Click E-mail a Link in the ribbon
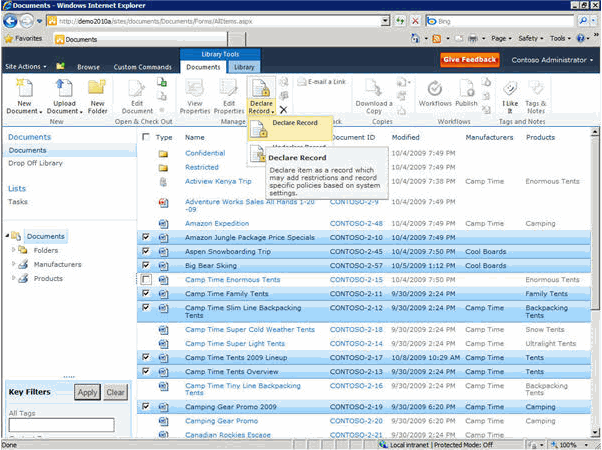This screenshot has height=450, width=602. point(322,82)
